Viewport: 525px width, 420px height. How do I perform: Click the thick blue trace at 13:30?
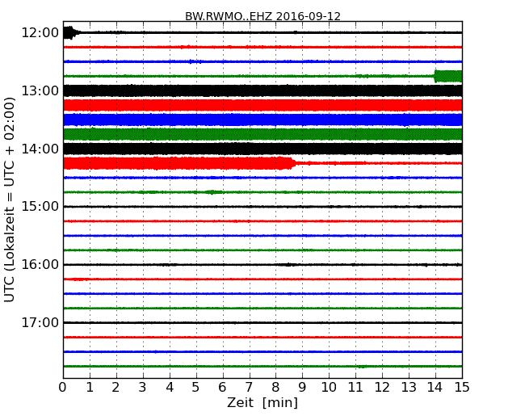pyautogui.click(x=262, y=120)
